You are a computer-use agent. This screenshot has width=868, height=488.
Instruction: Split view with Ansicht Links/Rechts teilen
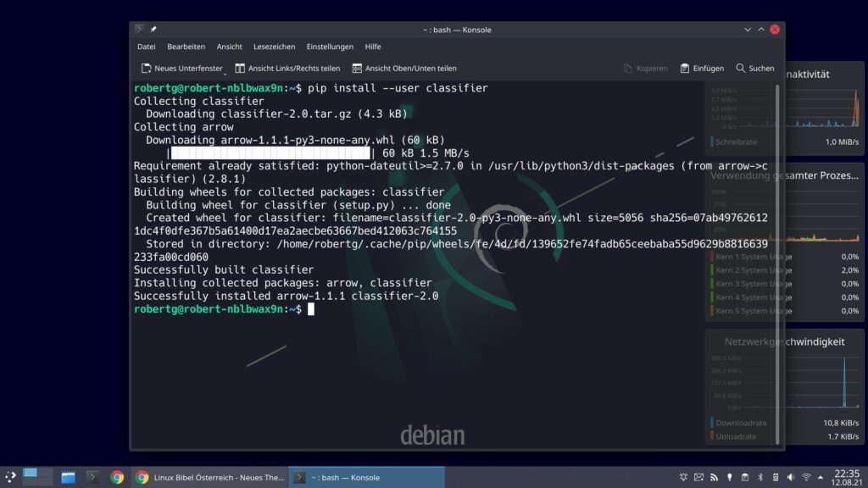tap(287, 68)
